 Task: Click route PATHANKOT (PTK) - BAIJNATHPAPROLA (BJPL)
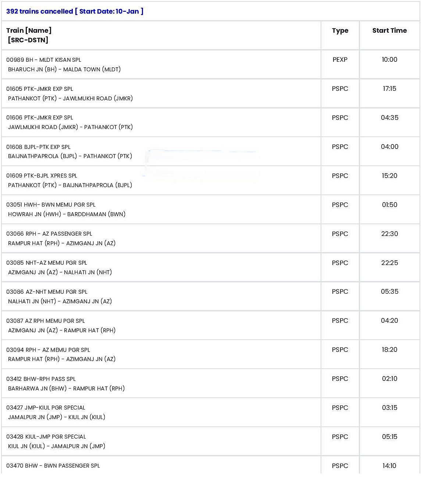pos(70,185)
